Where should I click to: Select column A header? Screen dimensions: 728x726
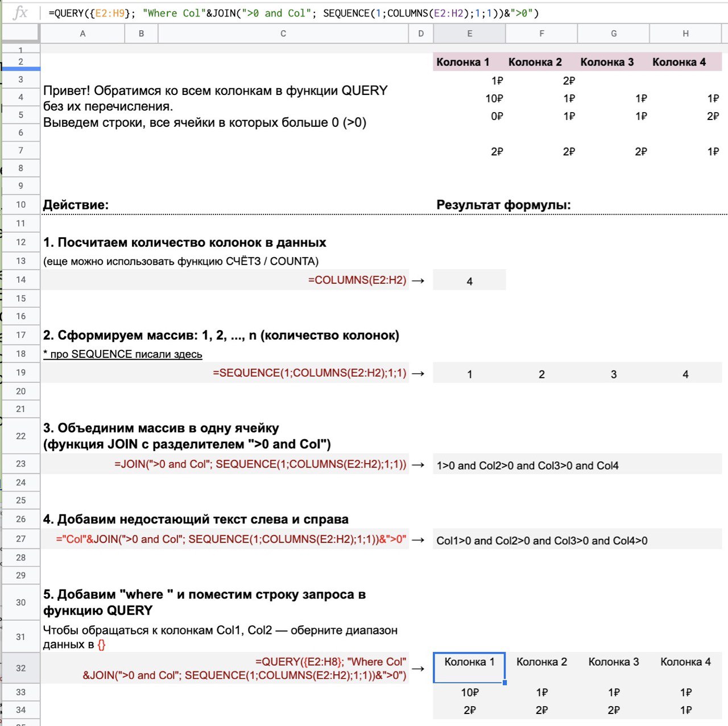pyautogui.click(x=82, y=34)
